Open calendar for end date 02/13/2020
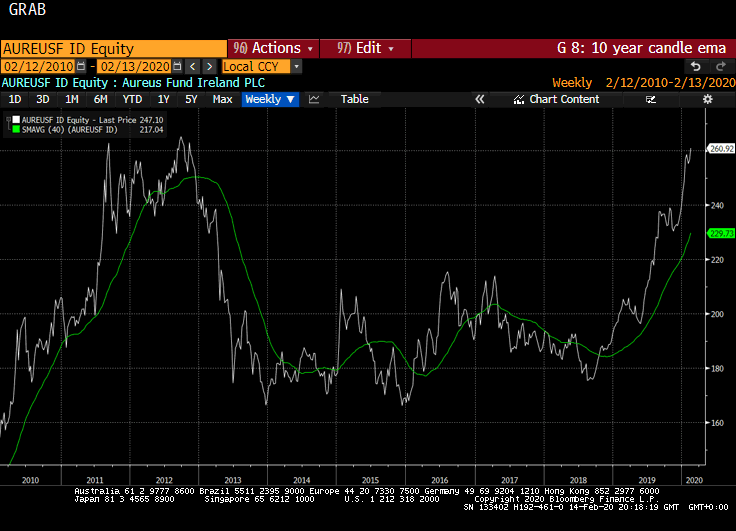736x531 pixels. (x=178, y=66)
